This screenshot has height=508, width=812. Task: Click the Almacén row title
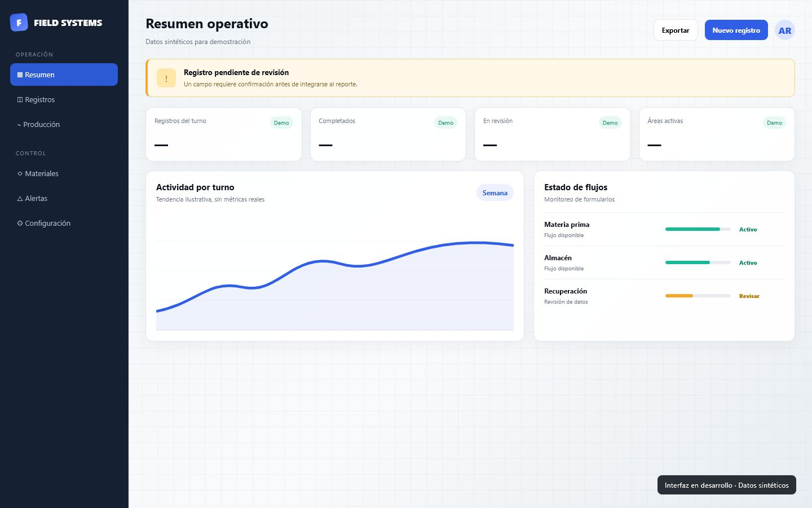[558, 257]
